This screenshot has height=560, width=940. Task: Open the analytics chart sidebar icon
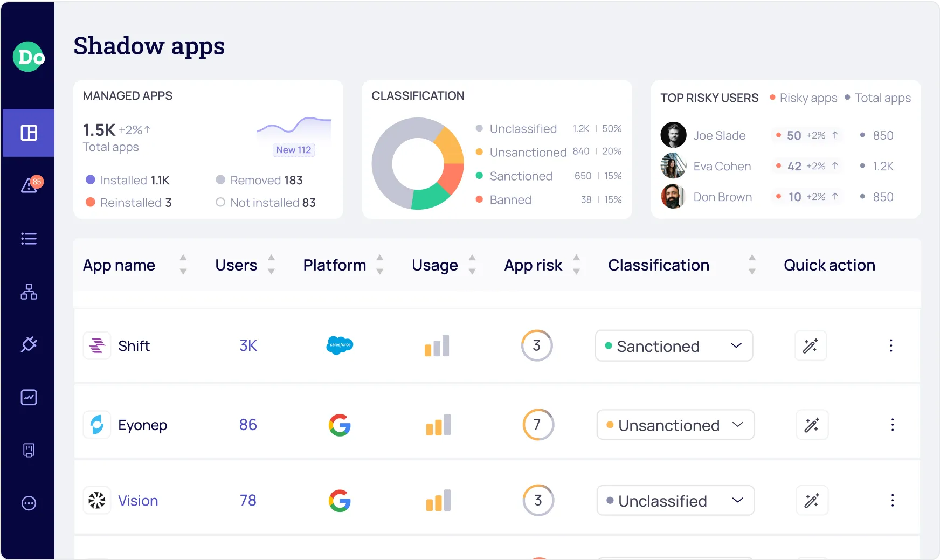point(28,397)
